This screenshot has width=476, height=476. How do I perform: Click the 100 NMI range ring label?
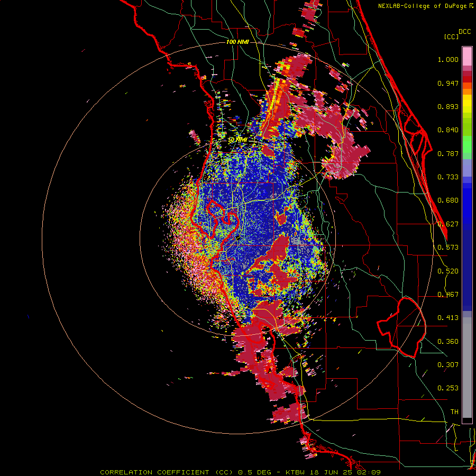pyautogui.click(x=237, y=42)
